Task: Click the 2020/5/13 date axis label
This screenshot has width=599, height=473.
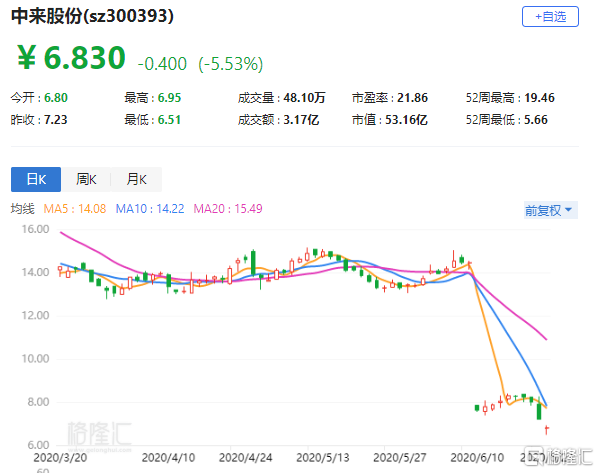Action: (x=323, y=458)
